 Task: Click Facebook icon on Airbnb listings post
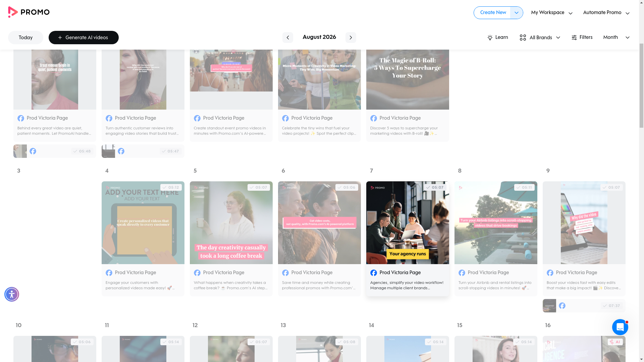[x=462, y=273]
